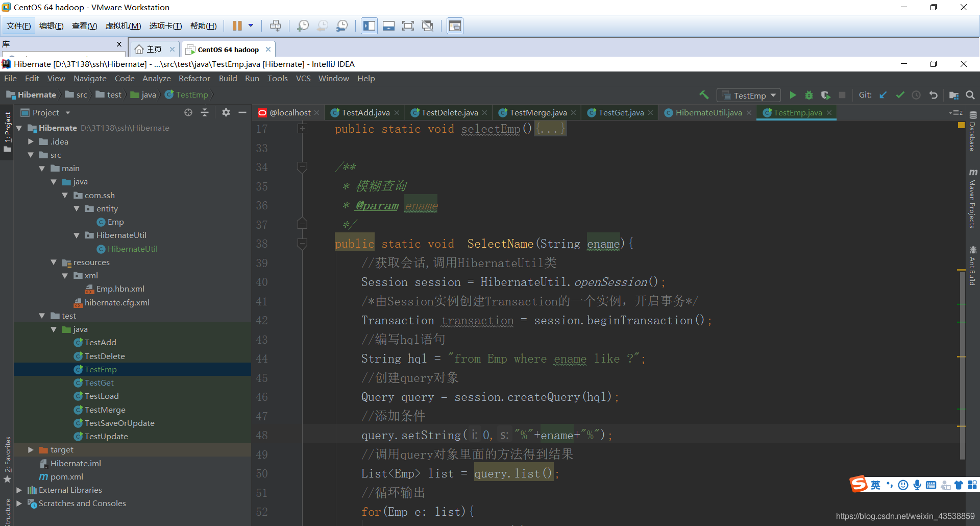Click the Git revert undo icon
This screenshot has width=980, height=526.
click(933, 95)
